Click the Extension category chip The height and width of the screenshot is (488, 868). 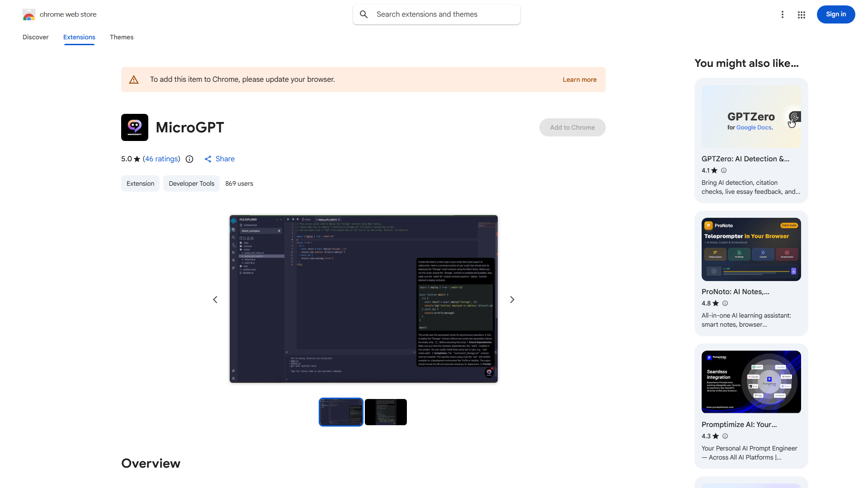pos(140,183)
